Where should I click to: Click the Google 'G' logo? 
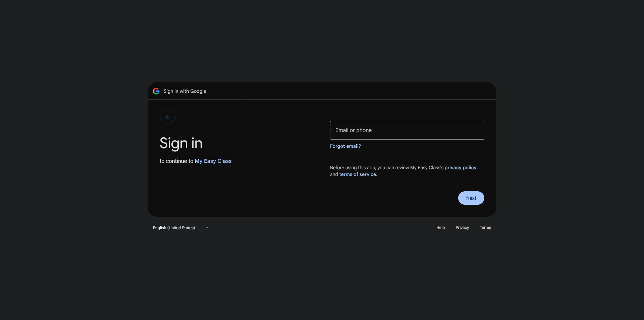156,91
